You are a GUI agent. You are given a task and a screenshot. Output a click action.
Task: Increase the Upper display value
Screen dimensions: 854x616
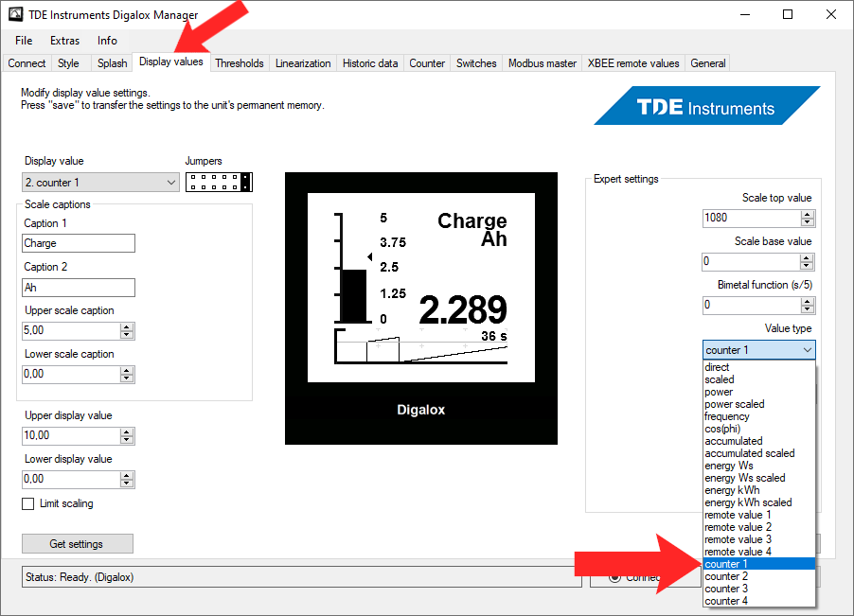pyautogui.click(x=127, y=431)
